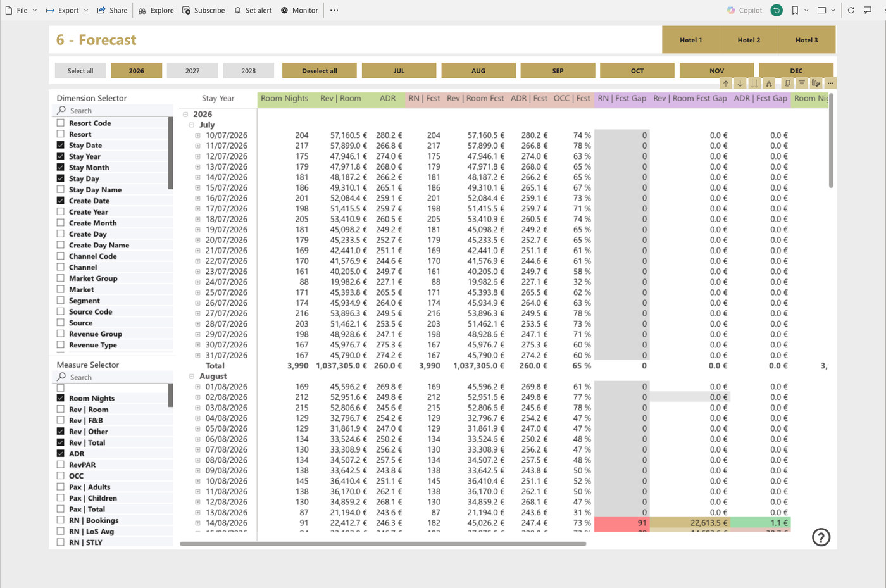Image resolution: width=886 pixels, height=588 pixels.
Task: Open the visual's more options ellipsis
Action: coord(830,83)
